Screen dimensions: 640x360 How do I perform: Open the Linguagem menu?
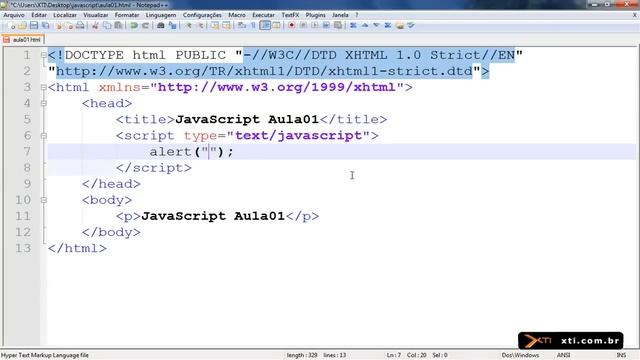tap(161, 15)
